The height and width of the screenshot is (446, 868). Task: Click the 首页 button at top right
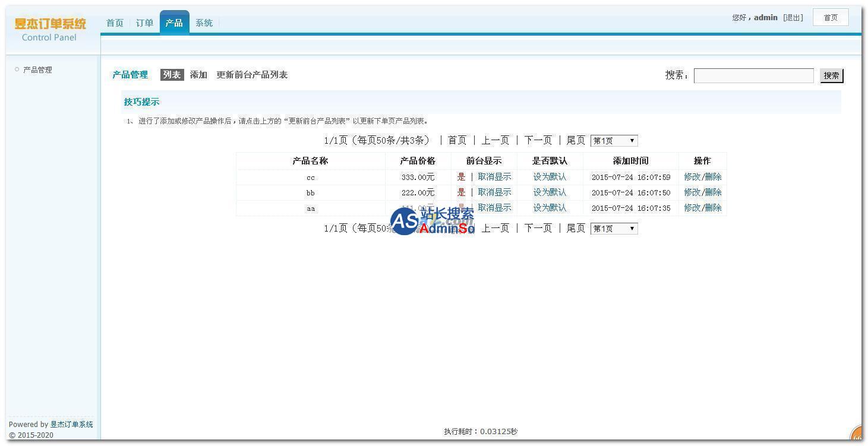point(831,18)
